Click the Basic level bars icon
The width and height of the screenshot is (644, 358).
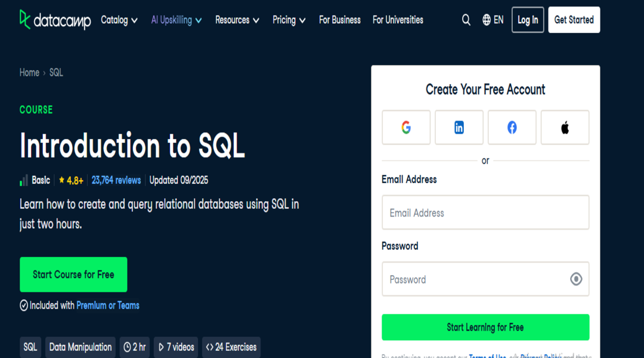pyautogui.click(x=24, y=180)
